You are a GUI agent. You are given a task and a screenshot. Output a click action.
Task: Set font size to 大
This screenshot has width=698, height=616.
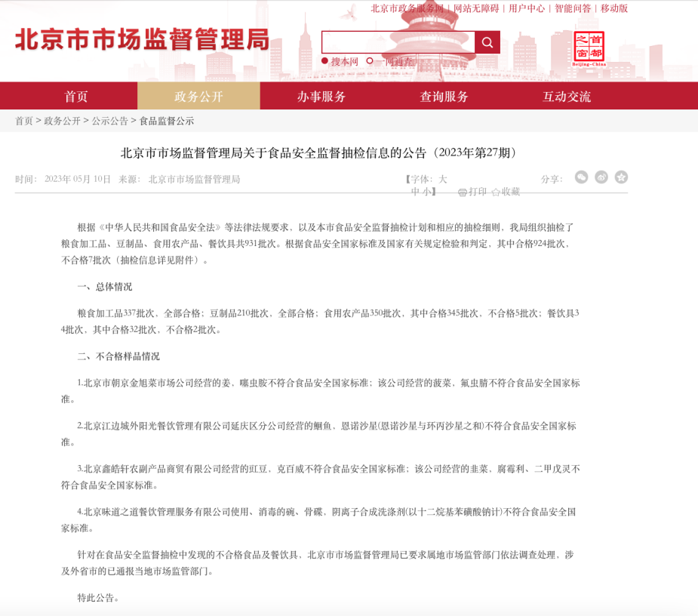pyautogui.click(x=442, y=179)
